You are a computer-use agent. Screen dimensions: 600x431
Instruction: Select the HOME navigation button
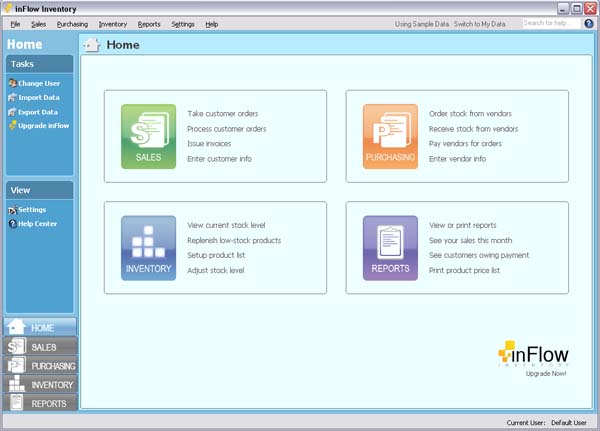[40, 327]
